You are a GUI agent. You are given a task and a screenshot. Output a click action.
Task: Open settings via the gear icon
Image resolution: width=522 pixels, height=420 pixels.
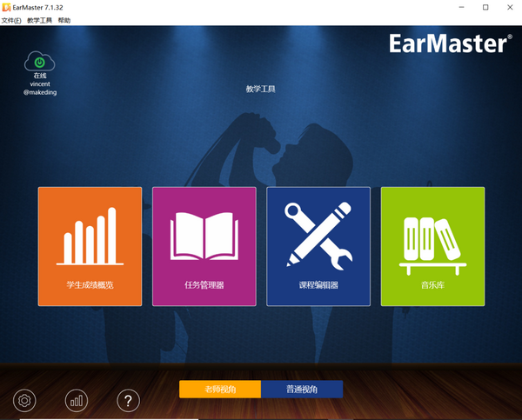click(25, 400)
